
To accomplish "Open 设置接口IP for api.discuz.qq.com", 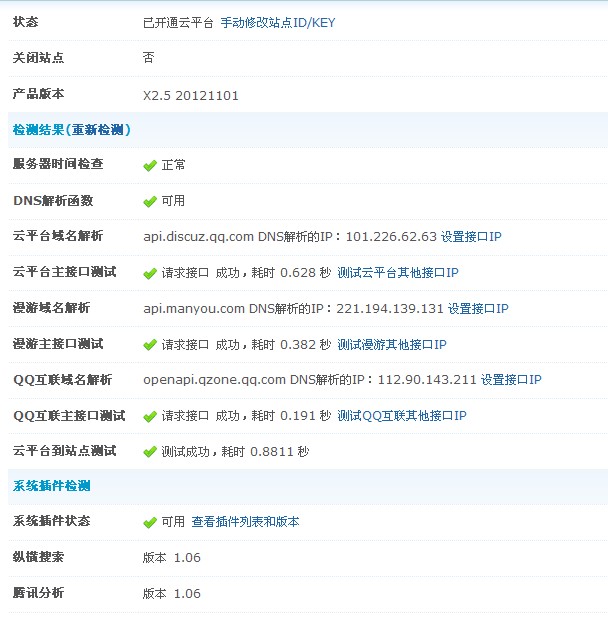I will [471, 237].
